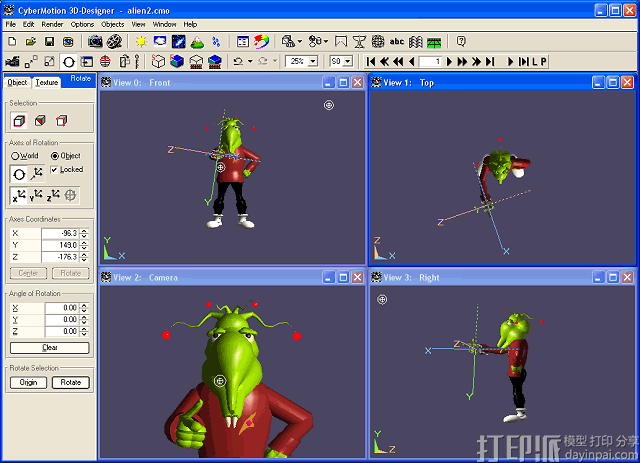Click the Angle of Rotation Y field

[x=62, y=320]
